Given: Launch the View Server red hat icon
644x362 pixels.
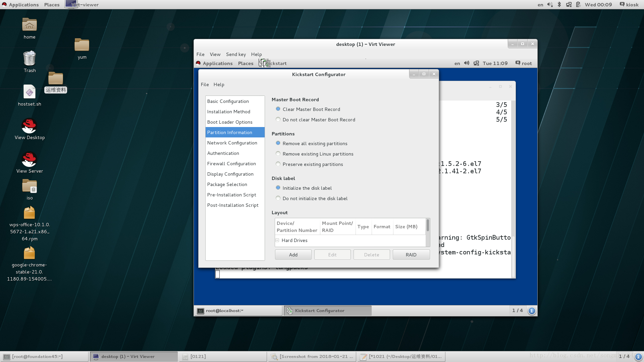Looking at the screenshot, I should coord(29,159).
